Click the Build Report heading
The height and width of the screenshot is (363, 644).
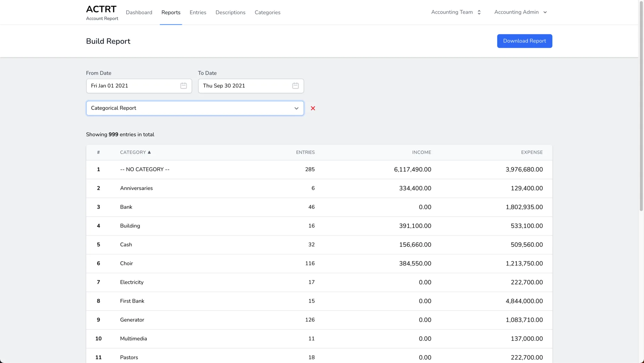coord(108,41)
